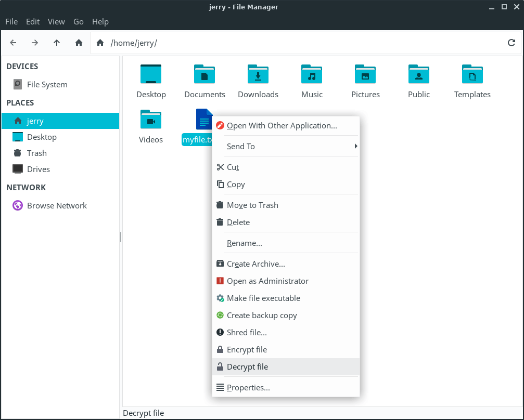Select the Templates folder icon
The height and width of the screenshot is (420, 524).
tap(472, 75)
